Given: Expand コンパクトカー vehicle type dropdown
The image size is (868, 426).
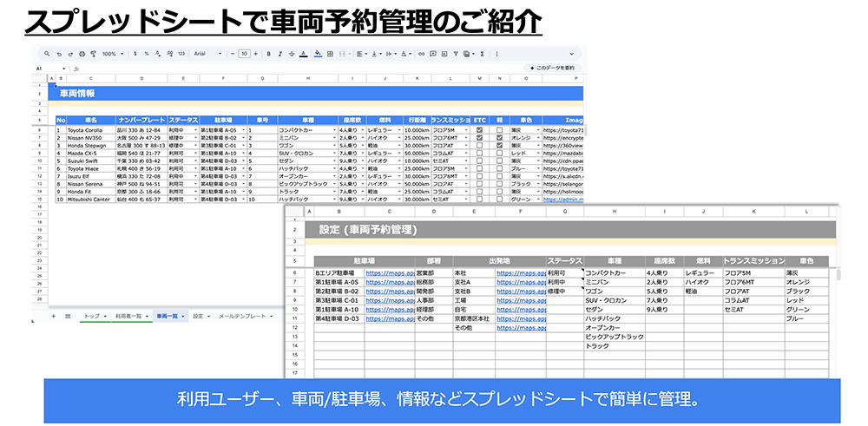Looking at the screenshot, I should click(332, 130).
